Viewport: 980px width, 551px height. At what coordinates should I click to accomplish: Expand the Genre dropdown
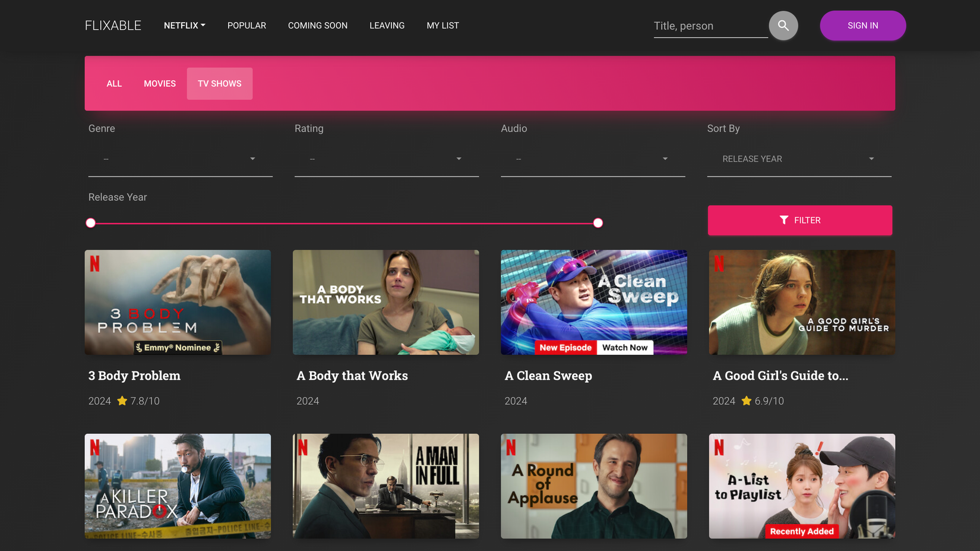[x=181, y=159]
